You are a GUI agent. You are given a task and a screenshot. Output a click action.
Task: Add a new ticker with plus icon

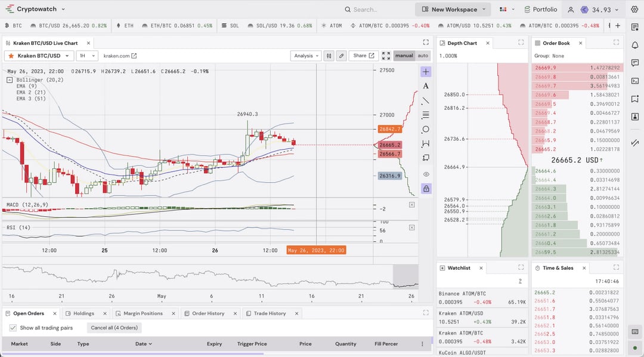click(x=618, y=26)
